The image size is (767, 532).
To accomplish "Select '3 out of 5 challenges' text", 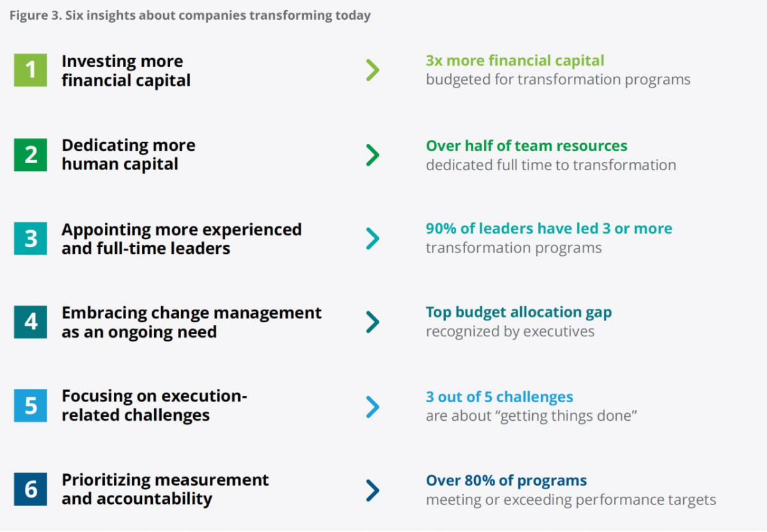I will [x=500, y=396].
